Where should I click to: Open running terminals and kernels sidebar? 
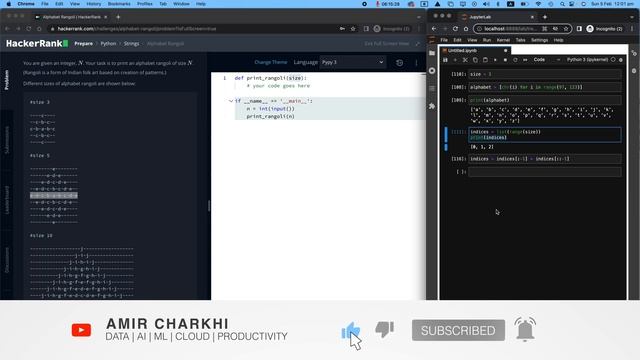[432, 71]
